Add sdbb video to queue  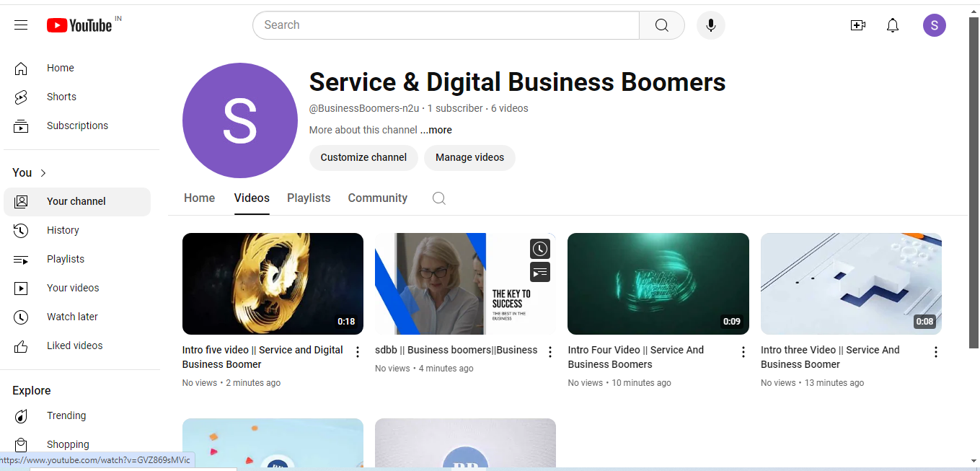click(540, 272)
